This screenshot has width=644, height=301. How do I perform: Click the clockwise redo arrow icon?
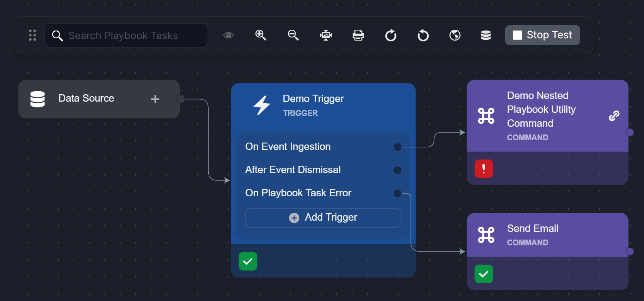[391, 36]
